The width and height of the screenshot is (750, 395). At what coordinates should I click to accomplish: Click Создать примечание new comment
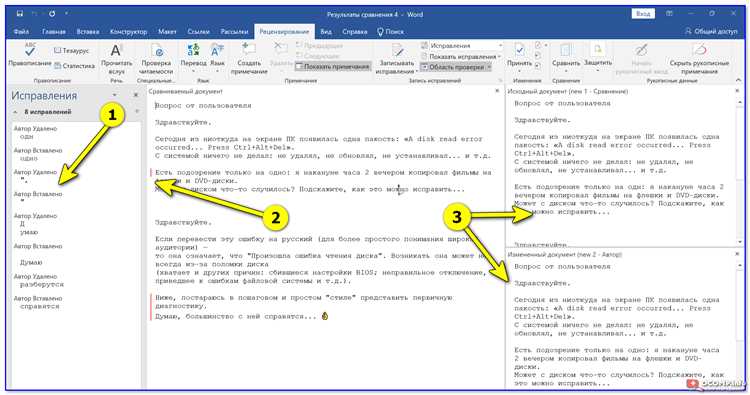[249, 58]
